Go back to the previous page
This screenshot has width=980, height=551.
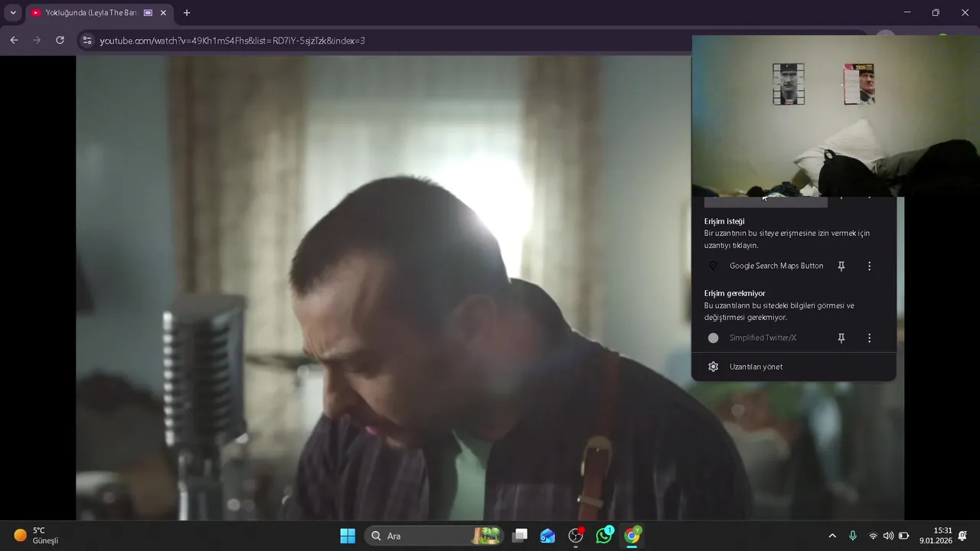[14, 41]
